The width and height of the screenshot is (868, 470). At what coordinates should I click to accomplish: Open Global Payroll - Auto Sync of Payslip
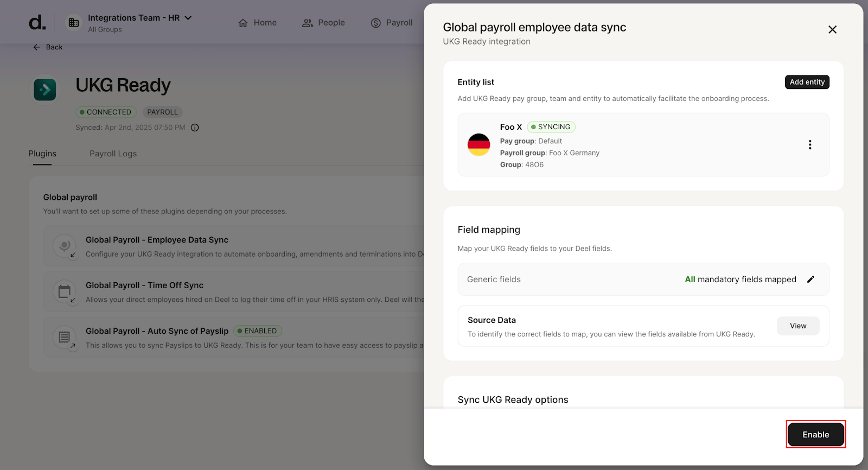(233, 338)
